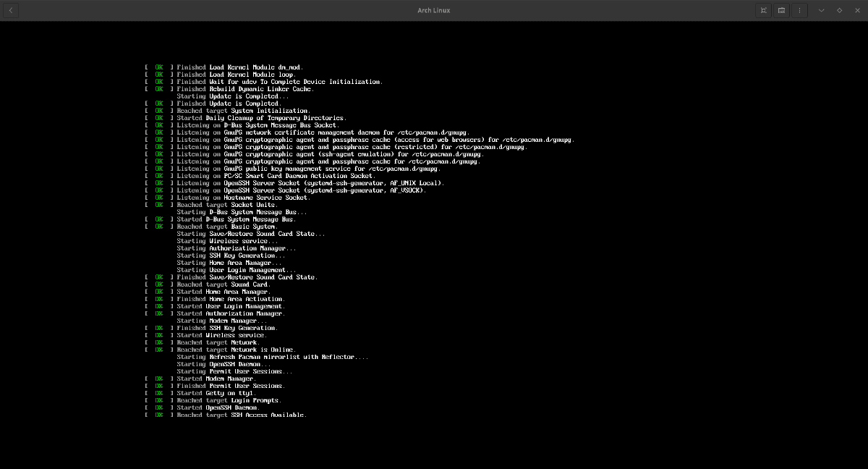Maximize the Arch Linux window
868x469 pixels.
pos(839,10)
